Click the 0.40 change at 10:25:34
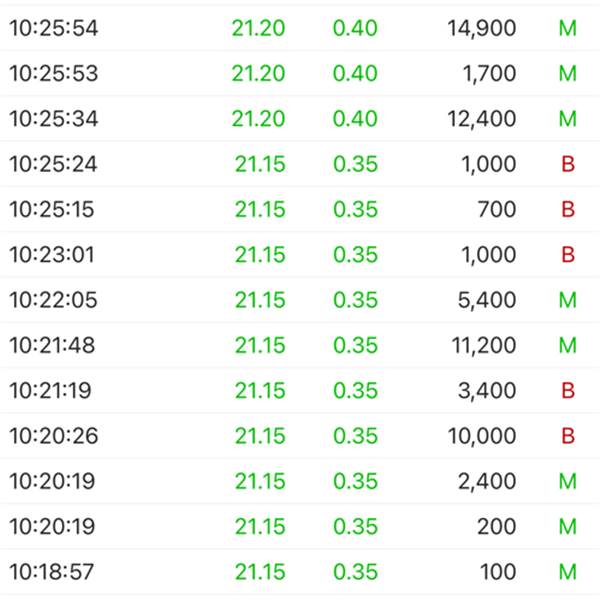Viewport: 600px width, 600px height. point(355,118)
